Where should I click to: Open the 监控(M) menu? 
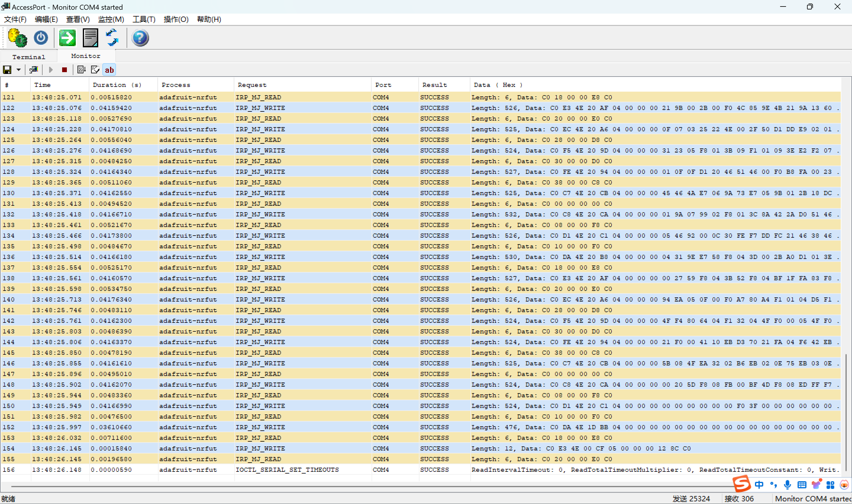pyautogui.click(x=111, y=19)
